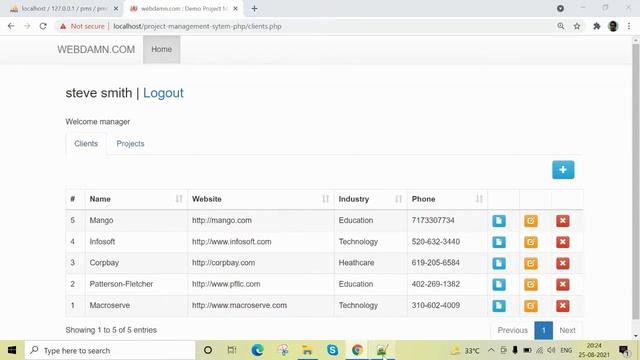Open browser zoom magnifier icon
The image size is (640, 360).
[x=561, y=26]
